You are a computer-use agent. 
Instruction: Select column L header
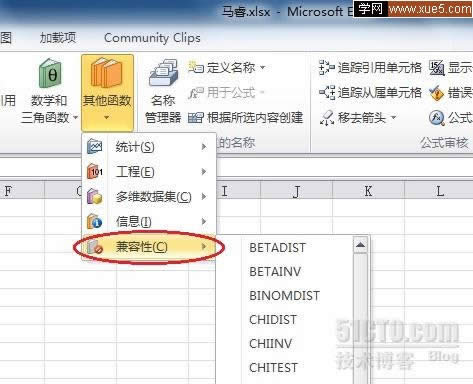click(440, 191)
